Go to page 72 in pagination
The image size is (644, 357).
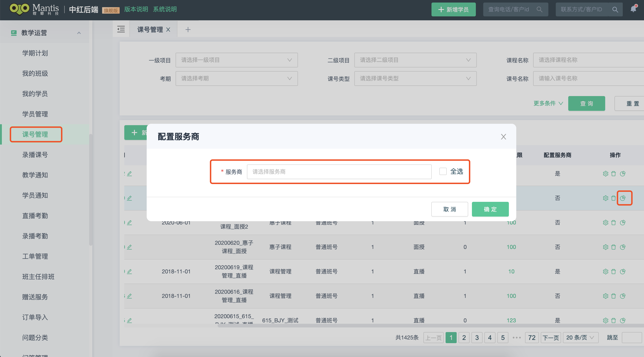(x=532, y=338)
